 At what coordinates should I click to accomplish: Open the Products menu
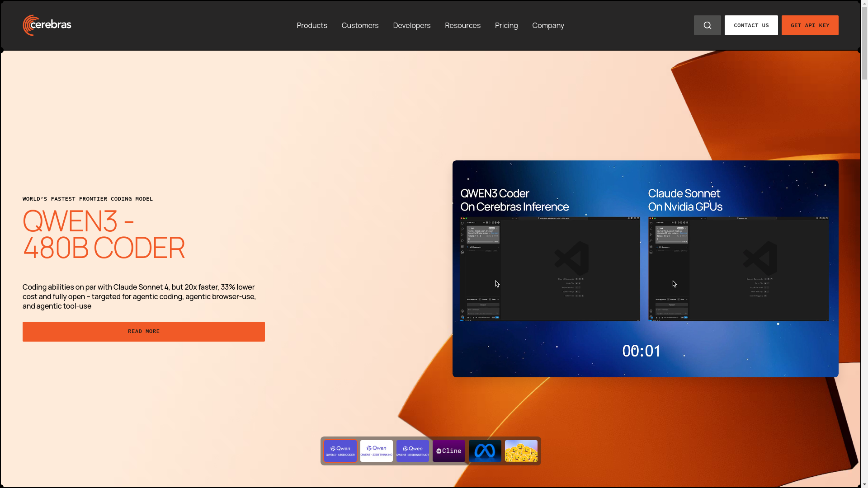coord(312,25)
